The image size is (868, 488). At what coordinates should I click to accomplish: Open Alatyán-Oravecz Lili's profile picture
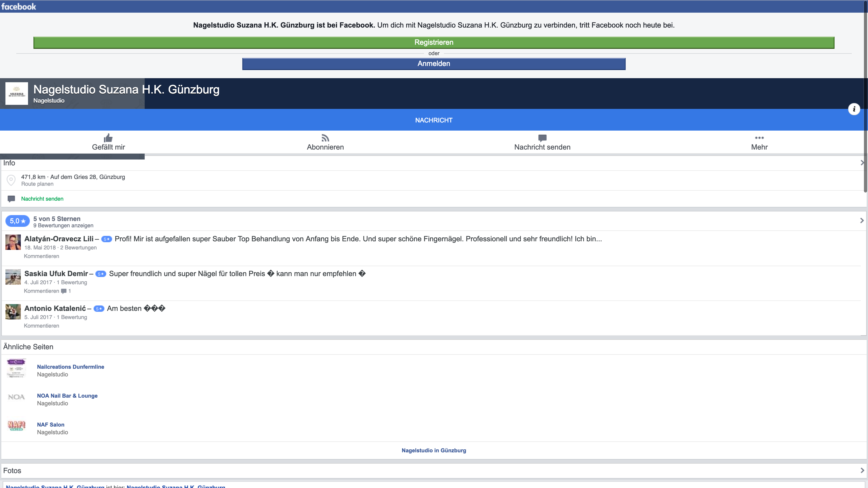click(x=13, y=242)
